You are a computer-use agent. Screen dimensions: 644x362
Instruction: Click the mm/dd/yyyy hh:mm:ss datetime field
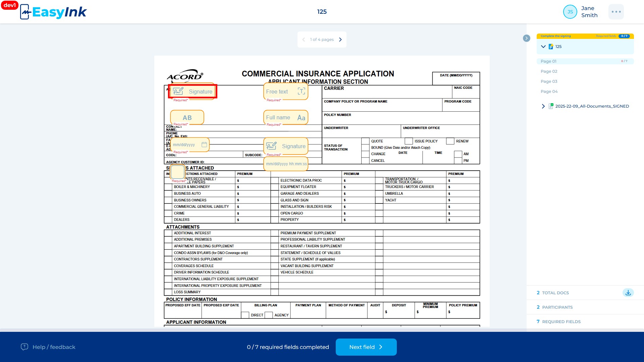coord(286,164)
